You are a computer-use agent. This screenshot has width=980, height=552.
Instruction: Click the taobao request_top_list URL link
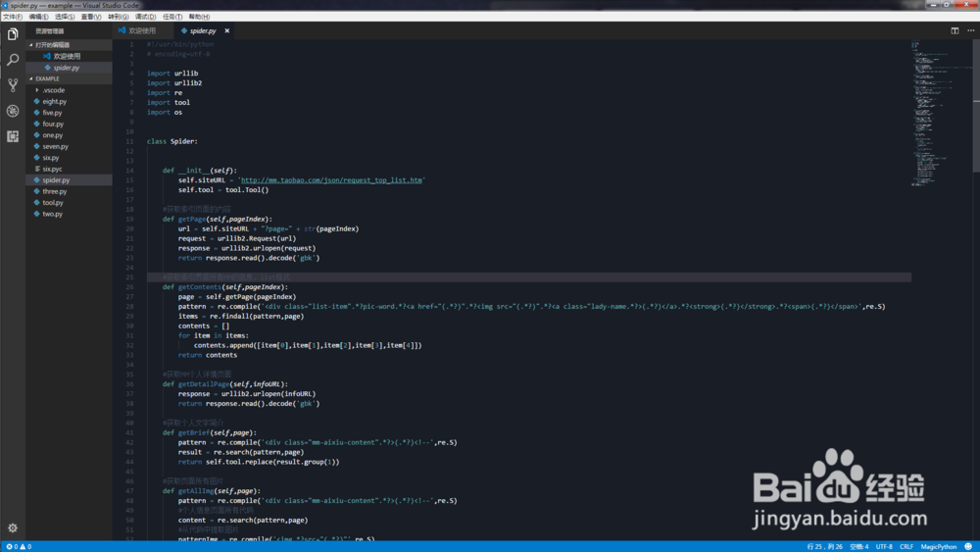pyautogui.click(x=331, y=180)
